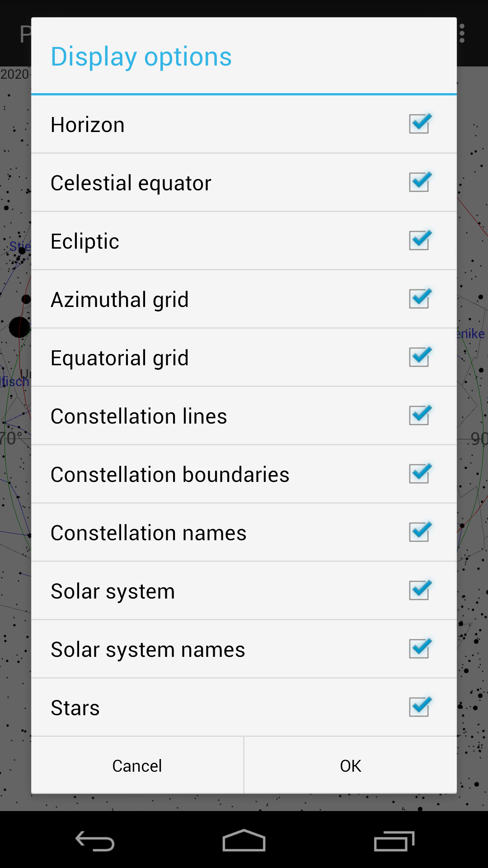Confirm display options with OK
This screenshot has width=488, height=868.
350,766
